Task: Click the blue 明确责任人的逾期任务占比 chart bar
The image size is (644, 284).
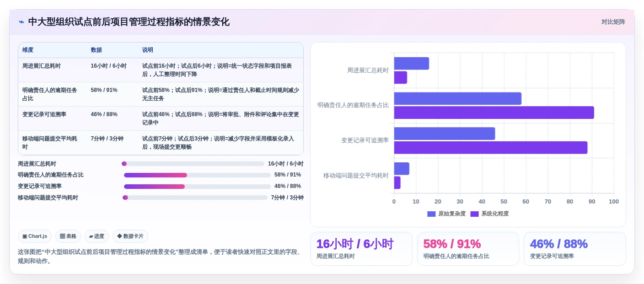Action: point(458,98)
